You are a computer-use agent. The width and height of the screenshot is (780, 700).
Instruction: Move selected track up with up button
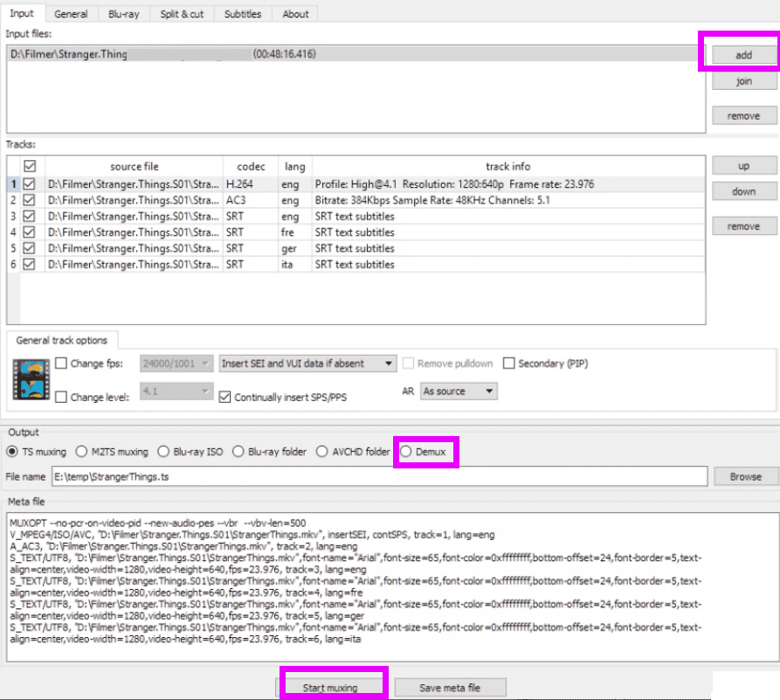(743, 166)
